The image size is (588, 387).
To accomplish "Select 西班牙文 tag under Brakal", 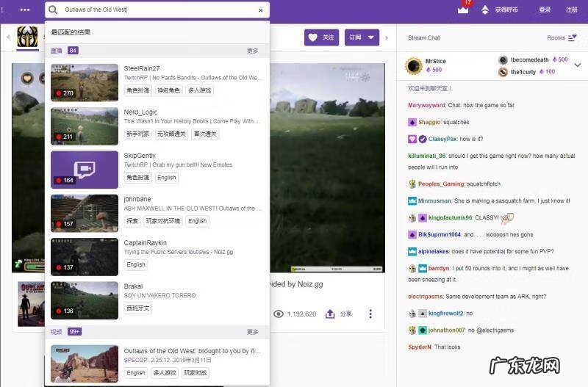I will [x=137, y=308].
